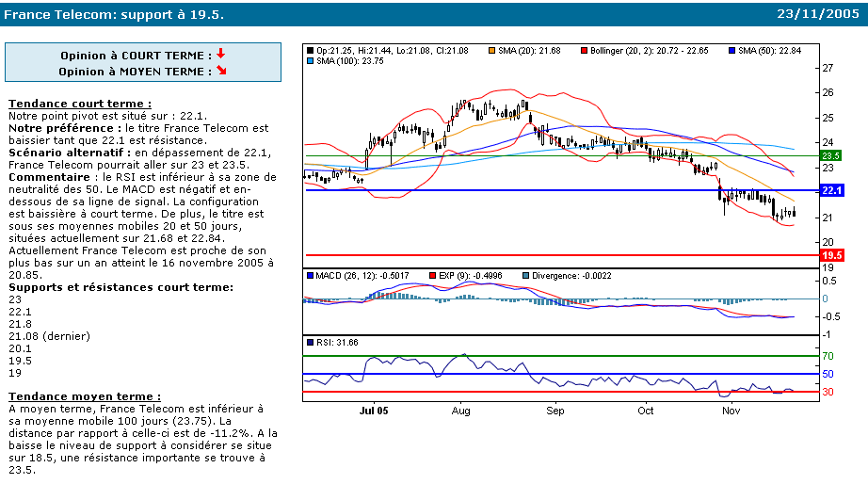Click the RSI 50 axis value
Screen dimensions: 868x484
tap(828, 374)
